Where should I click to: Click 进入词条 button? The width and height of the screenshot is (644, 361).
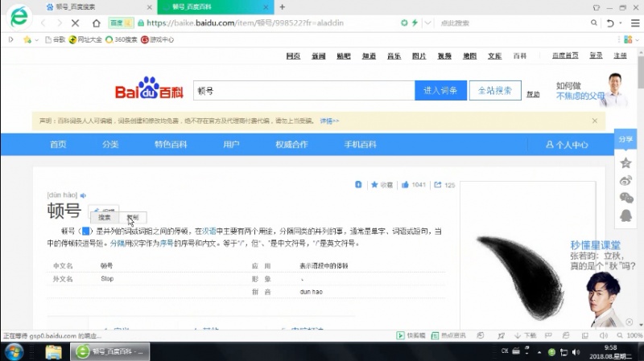(x=440, y=90)
